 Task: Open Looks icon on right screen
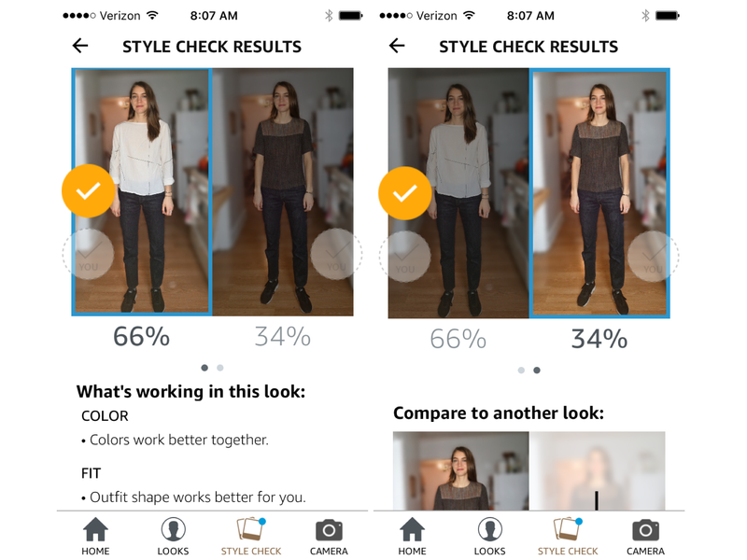(489, 536)
